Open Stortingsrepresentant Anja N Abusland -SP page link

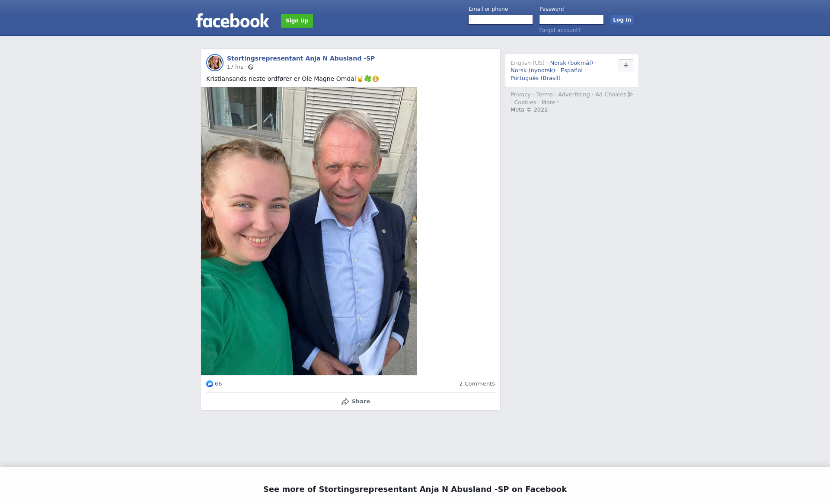(300, 58)
